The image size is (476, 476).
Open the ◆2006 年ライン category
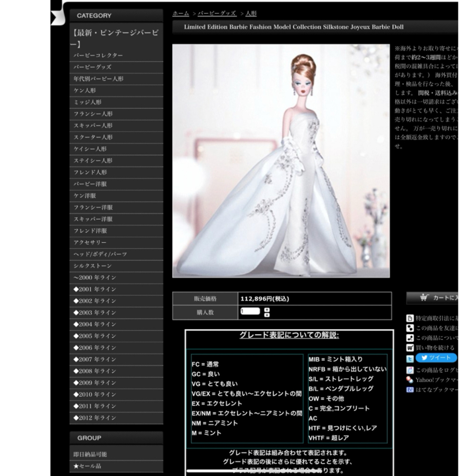click(x=116, y=348)
